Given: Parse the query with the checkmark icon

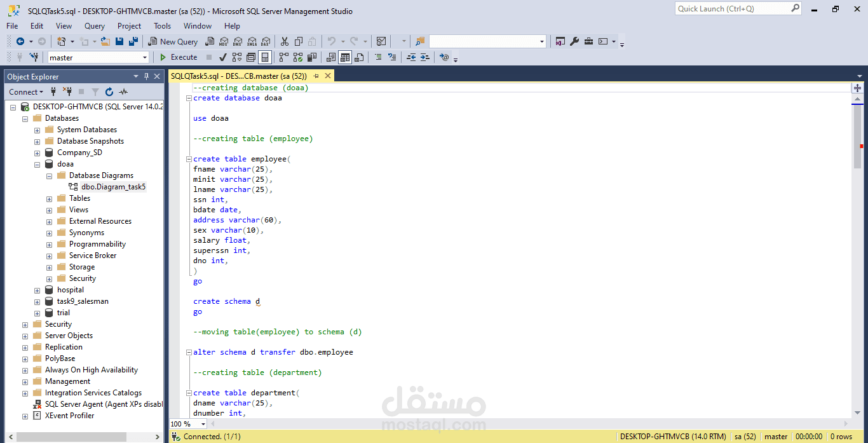Looking at the screenshot, I should pos(223,57).
